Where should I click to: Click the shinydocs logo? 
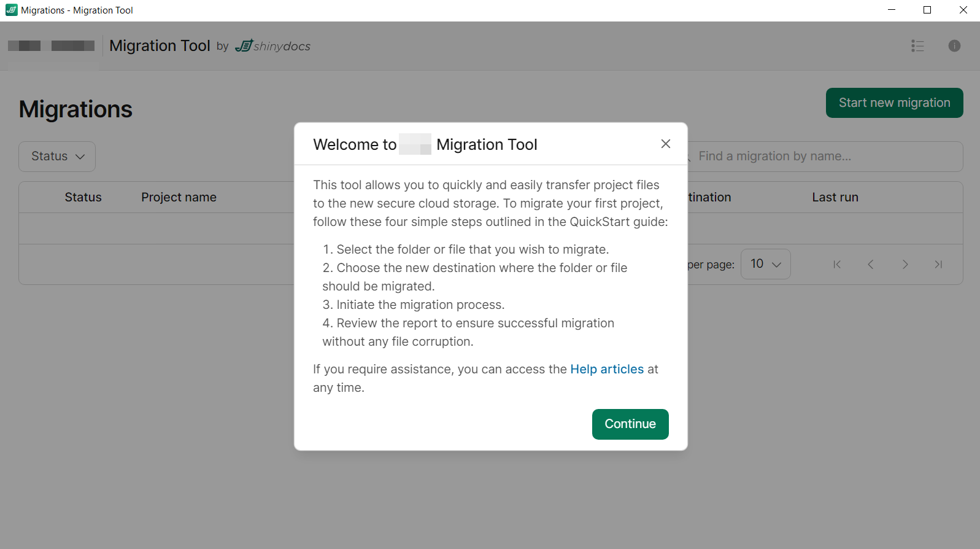[x=273, y=46]
